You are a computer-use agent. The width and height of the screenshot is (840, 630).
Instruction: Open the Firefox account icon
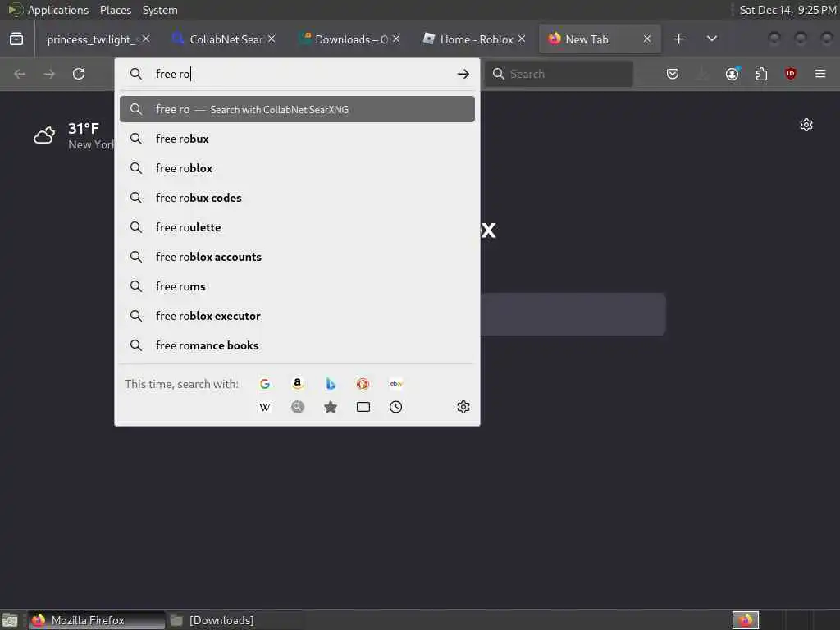pyautogui.click(x=732, y=74)
